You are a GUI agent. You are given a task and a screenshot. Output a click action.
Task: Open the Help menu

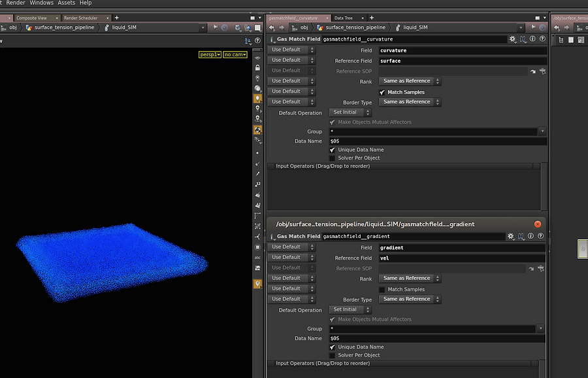(x=86, y=3)
